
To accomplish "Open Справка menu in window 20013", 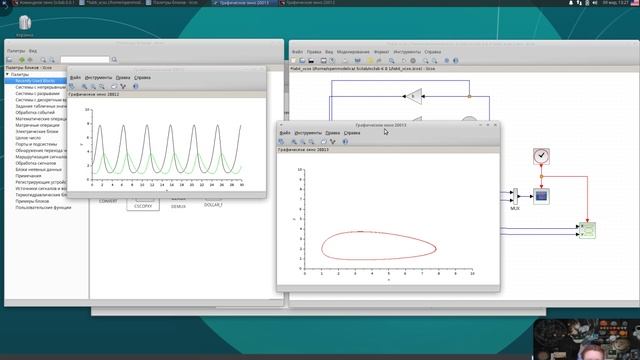I will point(352,133).
